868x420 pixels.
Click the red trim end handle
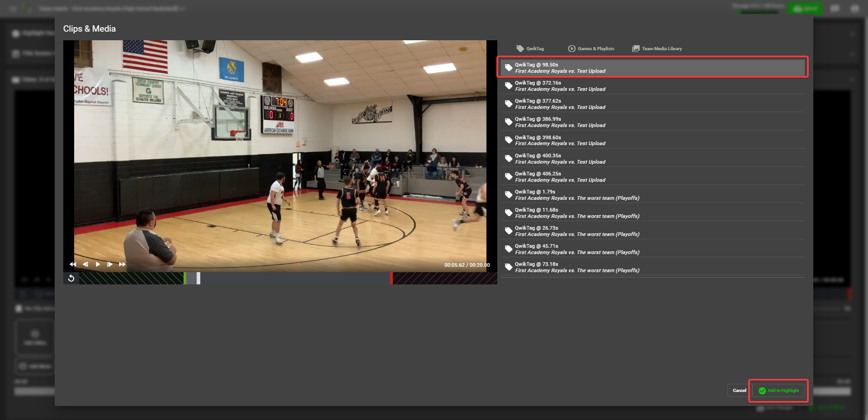tap(392, 278)
